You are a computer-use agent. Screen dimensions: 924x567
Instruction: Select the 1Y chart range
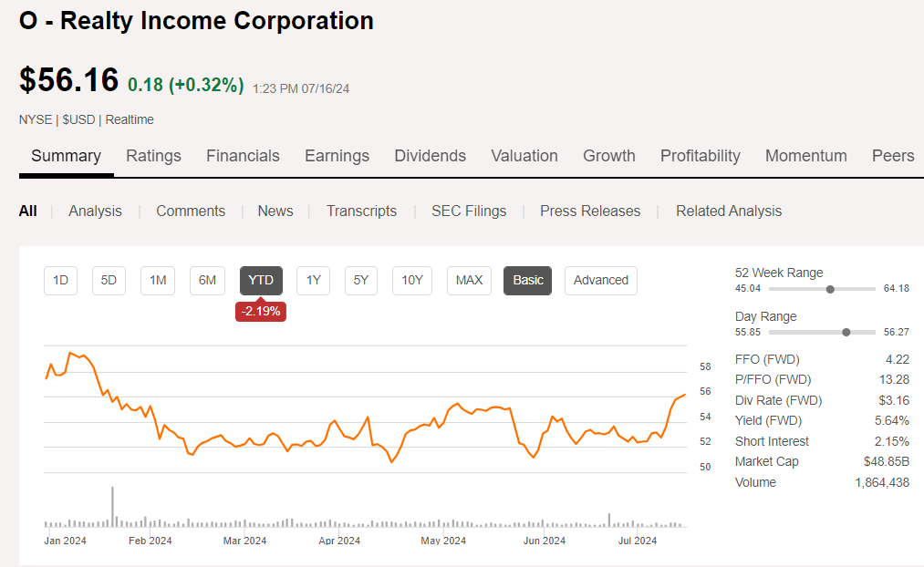pos(313,281)
